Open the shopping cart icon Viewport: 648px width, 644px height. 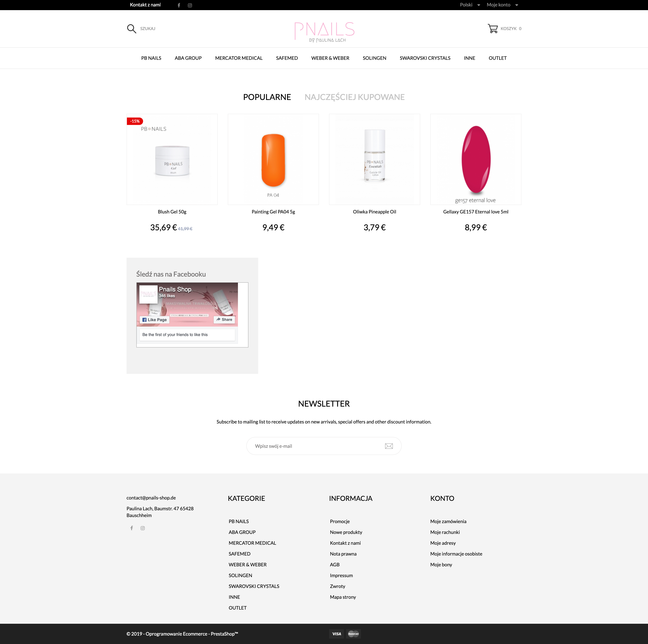coord(492,29)
